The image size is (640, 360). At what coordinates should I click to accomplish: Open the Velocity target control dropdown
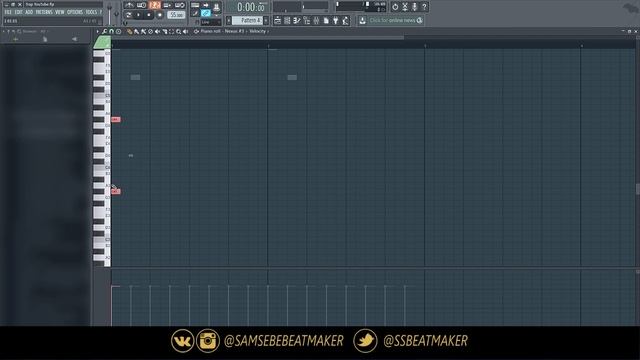259,31
